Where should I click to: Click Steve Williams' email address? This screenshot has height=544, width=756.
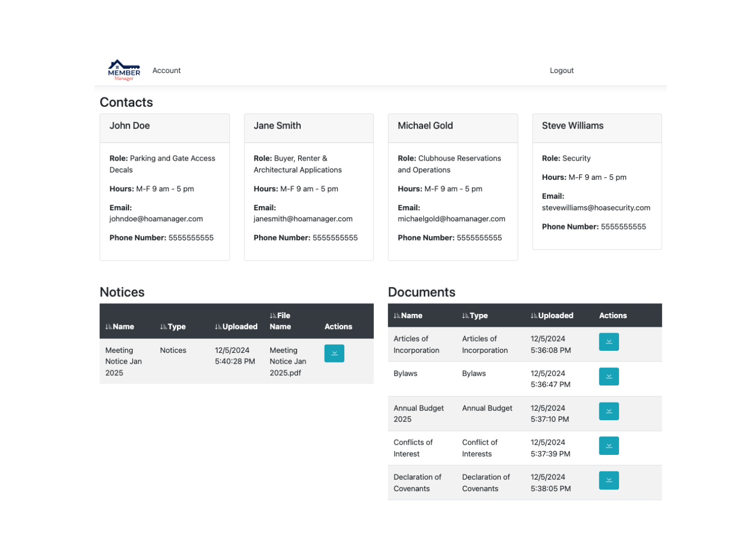596,208
